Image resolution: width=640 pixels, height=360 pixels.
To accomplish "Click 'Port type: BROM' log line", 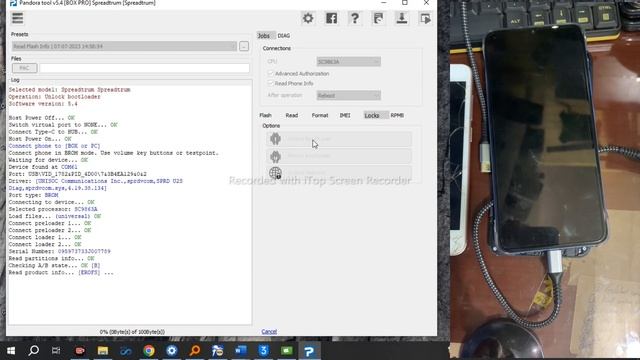I will (33, 195).
